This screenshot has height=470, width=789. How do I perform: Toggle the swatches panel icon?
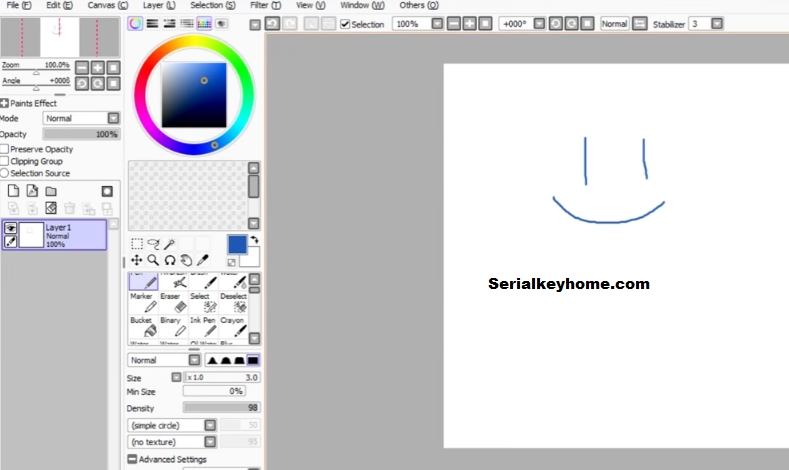coord(204,24)
